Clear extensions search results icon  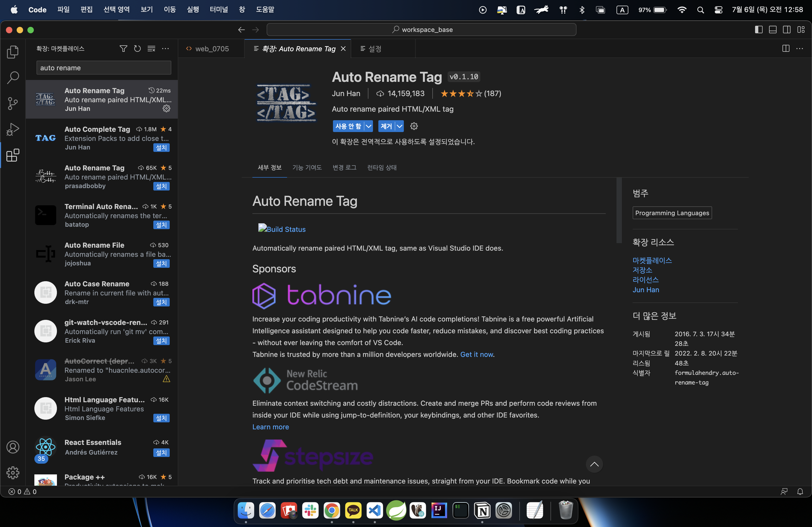pos(151,49)
